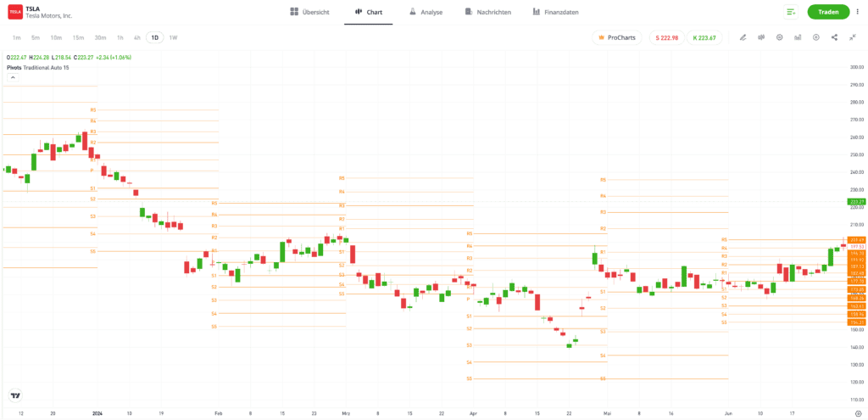Open chart settings gear at bottom right
The image size is (868, 420).
coord(858,414)
